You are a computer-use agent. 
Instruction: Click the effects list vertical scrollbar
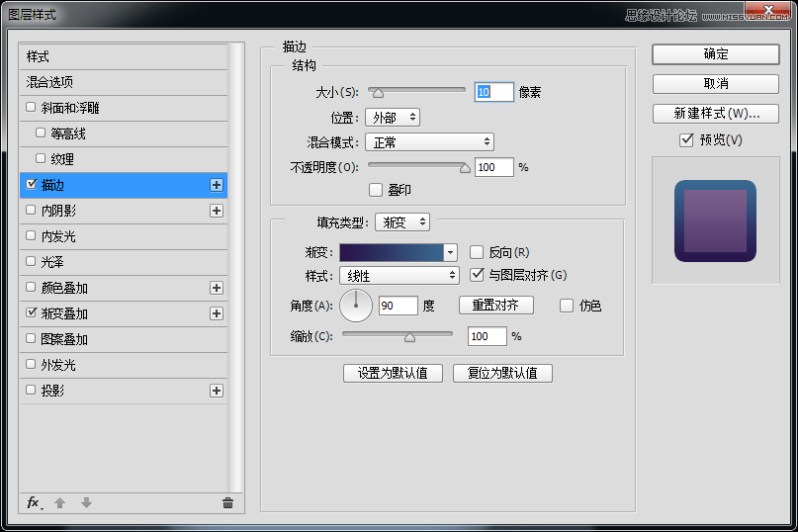[x=235, y=267]
